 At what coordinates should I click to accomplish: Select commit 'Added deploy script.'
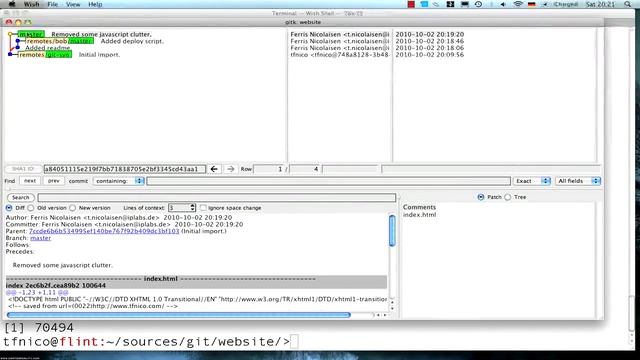tap(132, 41)
